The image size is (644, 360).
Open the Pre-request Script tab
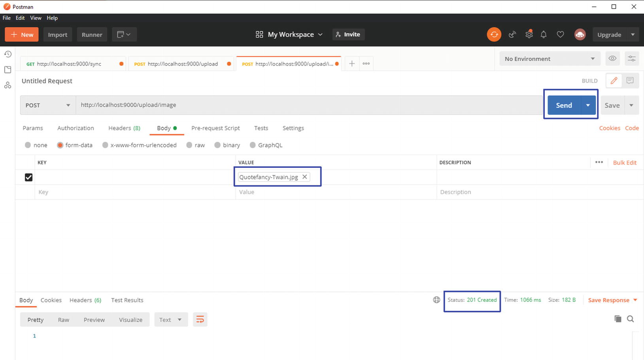pyautogui.click(x=215, y=128)
